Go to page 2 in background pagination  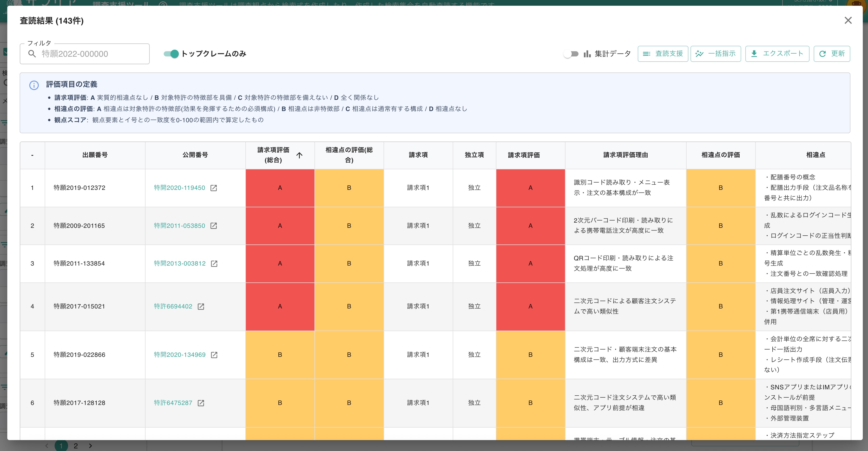tap(76, 446)
